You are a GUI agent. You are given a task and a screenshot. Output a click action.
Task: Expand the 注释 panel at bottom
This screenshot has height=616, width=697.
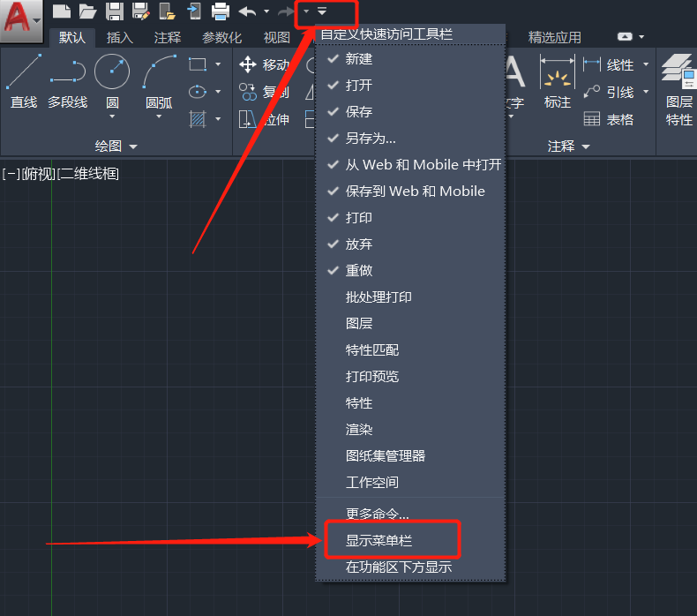(568, 146)
